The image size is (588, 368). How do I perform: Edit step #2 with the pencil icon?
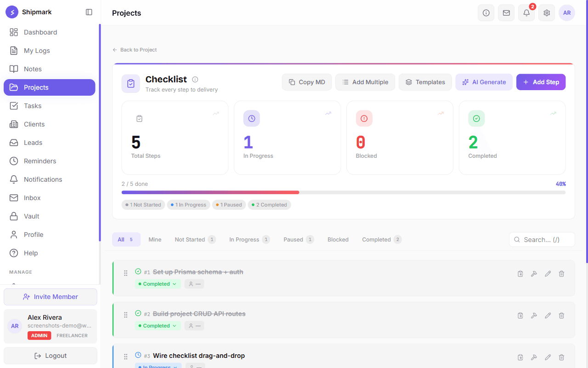[548, 316]
